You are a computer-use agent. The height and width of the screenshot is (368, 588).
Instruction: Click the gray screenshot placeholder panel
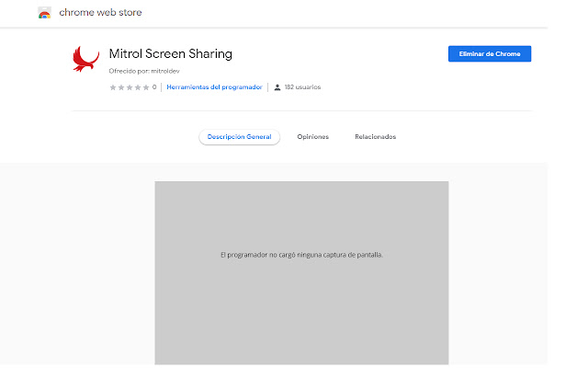(301, 273)
